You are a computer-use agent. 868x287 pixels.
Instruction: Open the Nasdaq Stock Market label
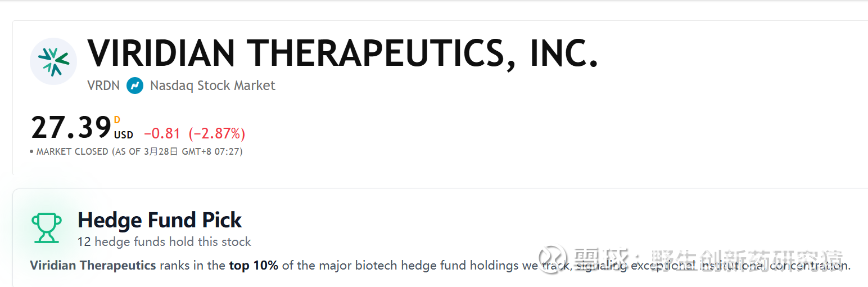point(213,86)
